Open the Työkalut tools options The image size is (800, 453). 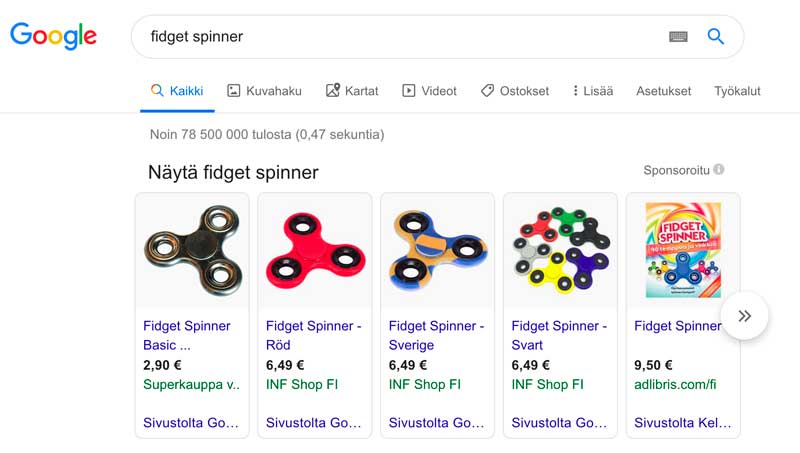tap(737, 91)
